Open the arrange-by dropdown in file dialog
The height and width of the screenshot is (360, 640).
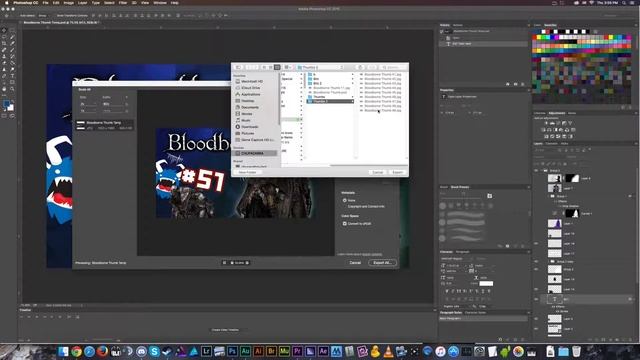(288, 67)
